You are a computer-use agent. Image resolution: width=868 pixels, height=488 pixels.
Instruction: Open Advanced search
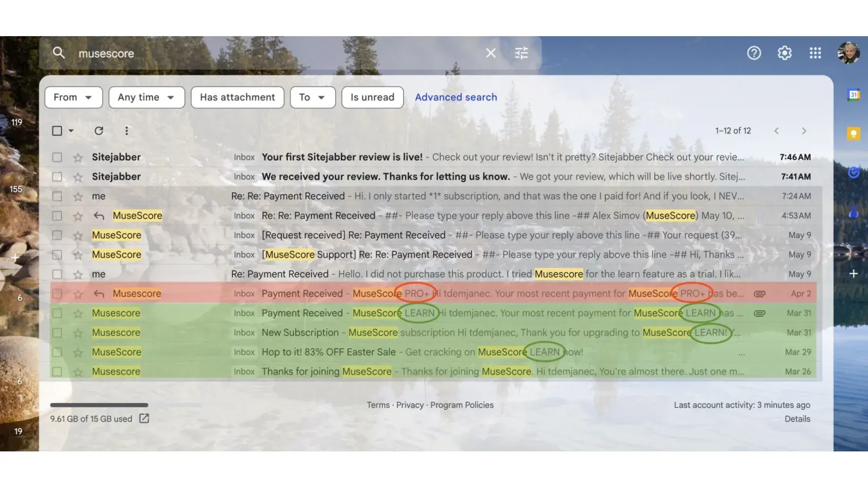pos(456,97)
